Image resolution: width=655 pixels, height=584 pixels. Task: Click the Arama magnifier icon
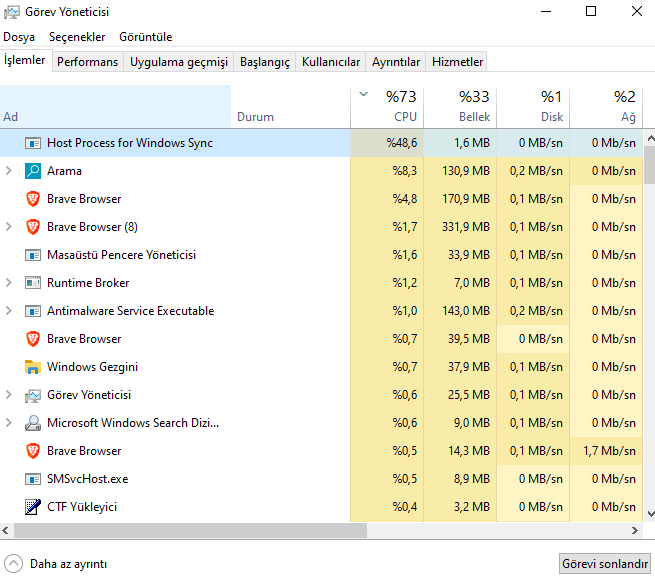click(x=33, y=171)
